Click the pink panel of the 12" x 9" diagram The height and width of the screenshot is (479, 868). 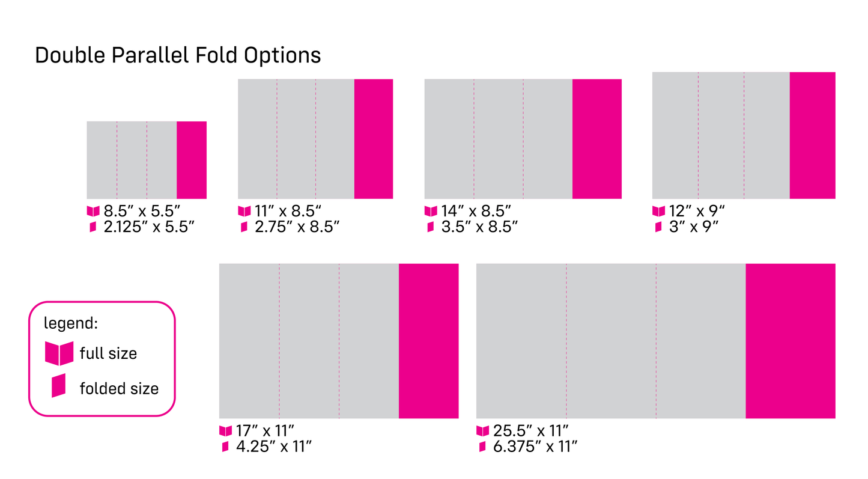coord(813,135)
